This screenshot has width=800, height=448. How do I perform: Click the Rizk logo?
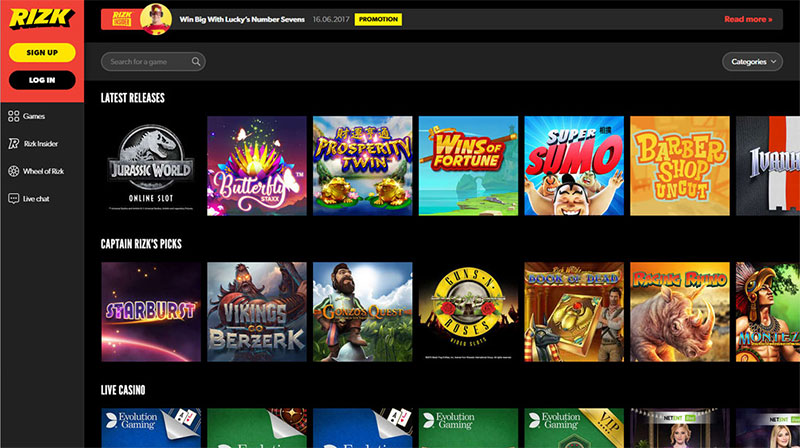tap(42, 18)
